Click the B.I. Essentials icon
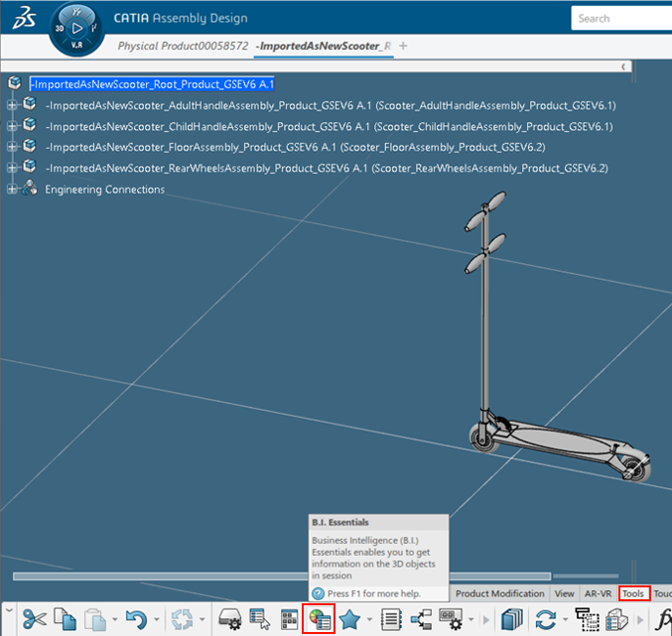 [x=319, y=619]
